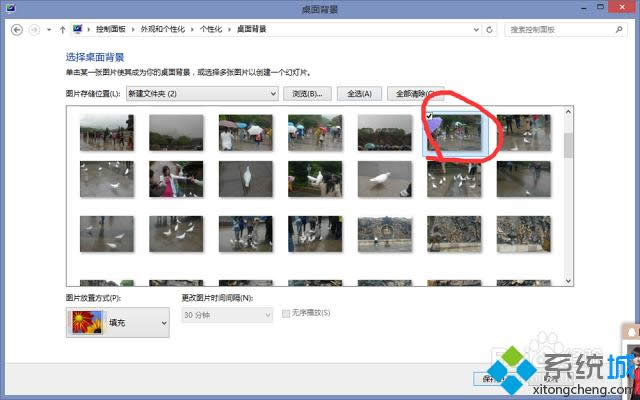Click the computer icon in address bar
Screen dimensions: 640x400
coord(78,29)
